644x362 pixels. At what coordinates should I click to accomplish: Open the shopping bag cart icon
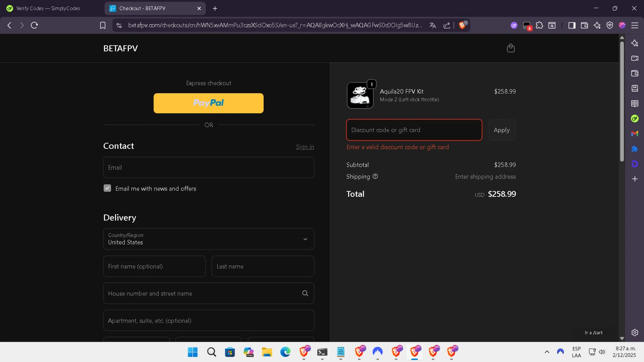coord(510,48)
